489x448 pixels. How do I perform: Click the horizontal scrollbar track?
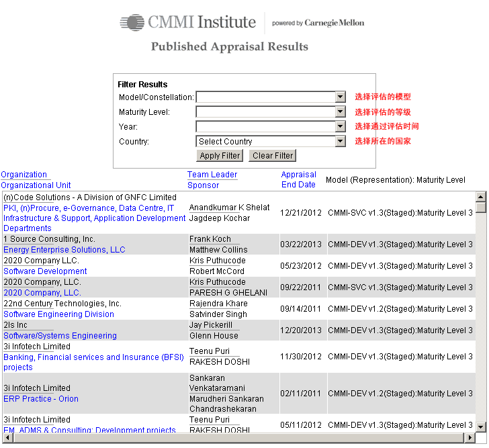pos(238,438)
